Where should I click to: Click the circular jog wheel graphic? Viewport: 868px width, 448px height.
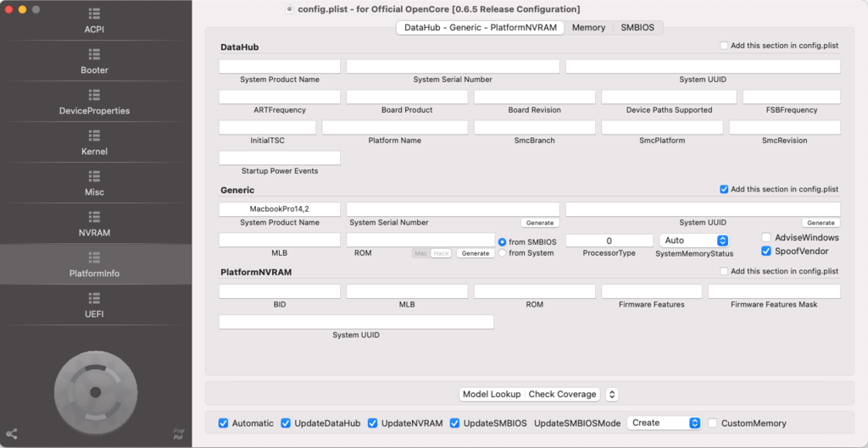pos(95,392)
